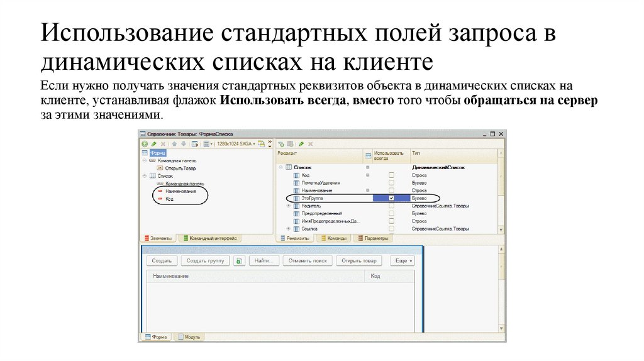Select Список table element in elements tree

[165, 175]
